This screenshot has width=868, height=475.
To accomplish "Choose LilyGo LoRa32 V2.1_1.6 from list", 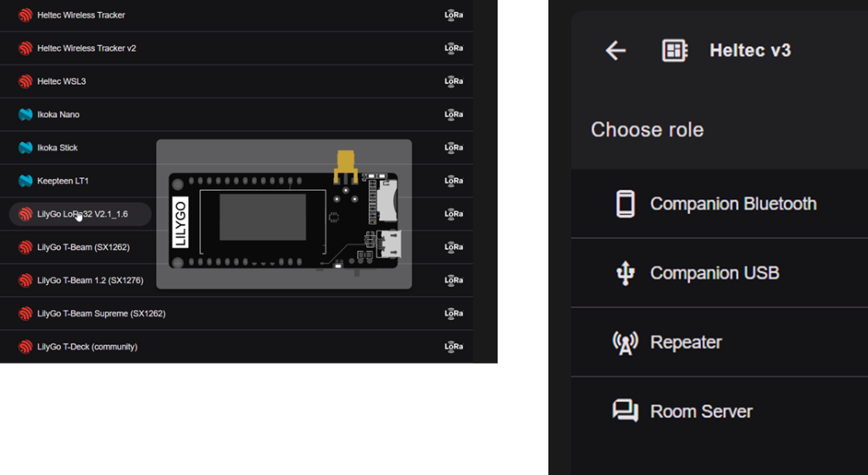I will [82, 215].
